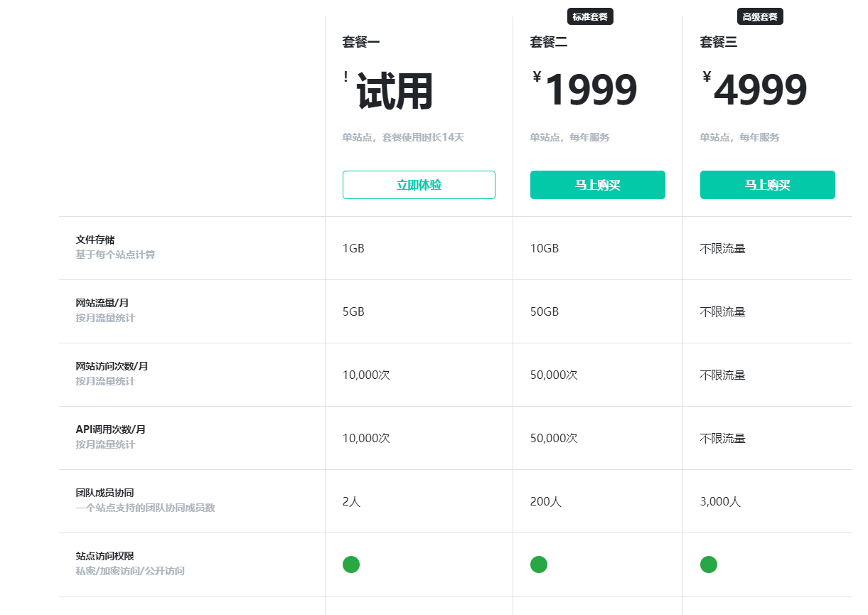The width and height of the screenshot is (868, 615).
Task: Click the yen symbol beside 4999
Action: point(707,77)
